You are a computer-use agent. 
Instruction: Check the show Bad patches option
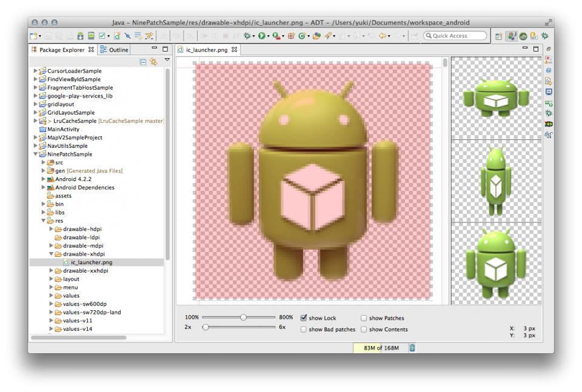(303, 329)
